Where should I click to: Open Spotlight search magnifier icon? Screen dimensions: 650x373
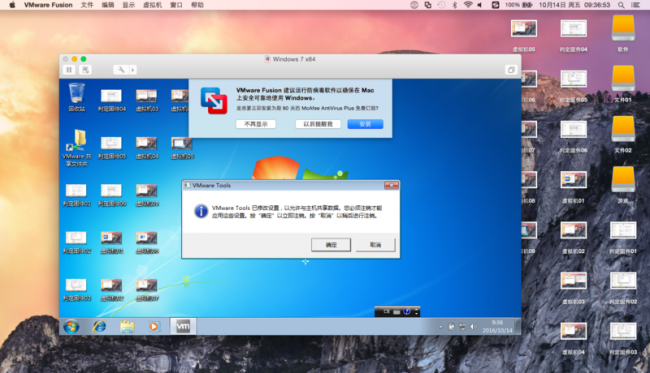pyautogui.click(x=621, y=5)
